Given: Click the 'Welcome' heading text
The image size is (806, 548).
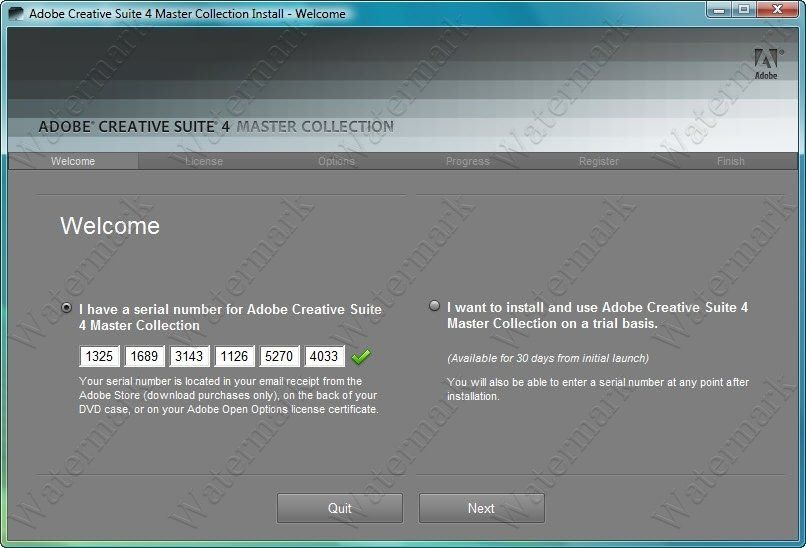Looking at the screenshot, I should [x=110, y=226].
